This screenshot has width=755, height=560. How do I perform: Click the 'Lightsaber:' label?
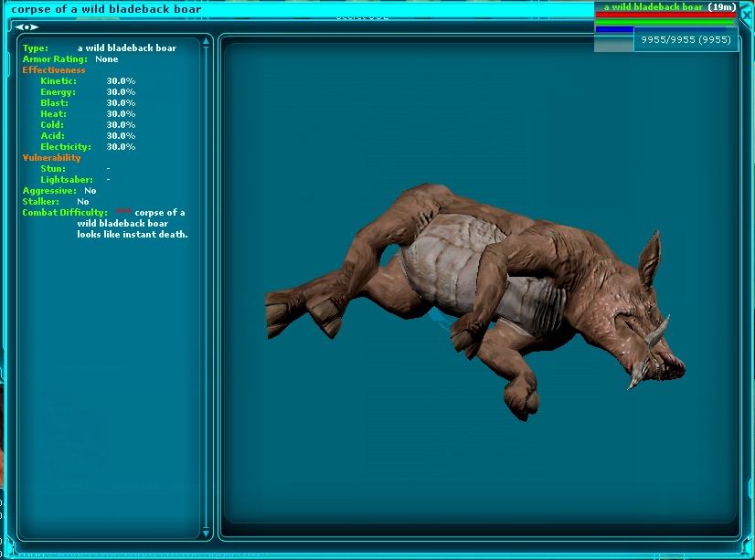coord(67,180)
